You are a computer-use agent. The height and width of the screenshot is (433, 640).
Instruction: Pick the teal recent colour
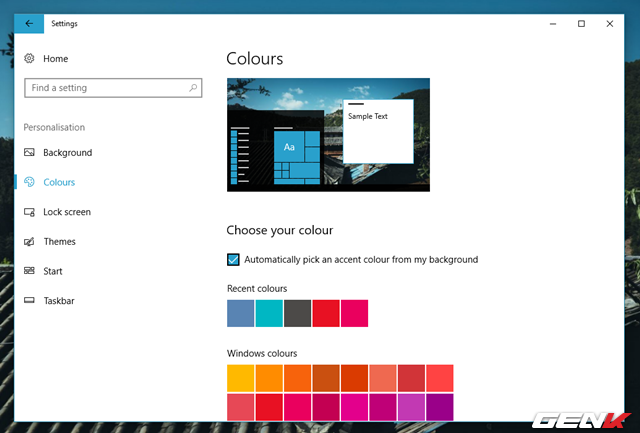(x=269, y=313)
